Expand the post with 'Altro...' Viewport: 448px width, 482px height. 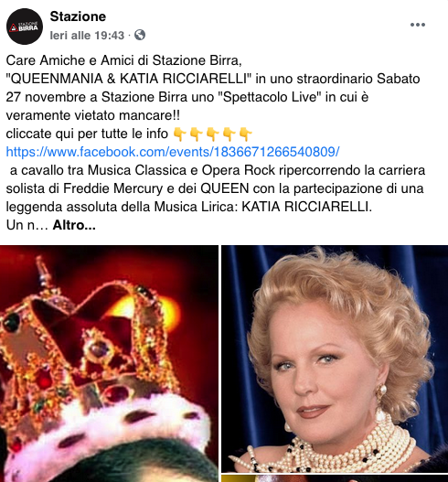[74, 225]
